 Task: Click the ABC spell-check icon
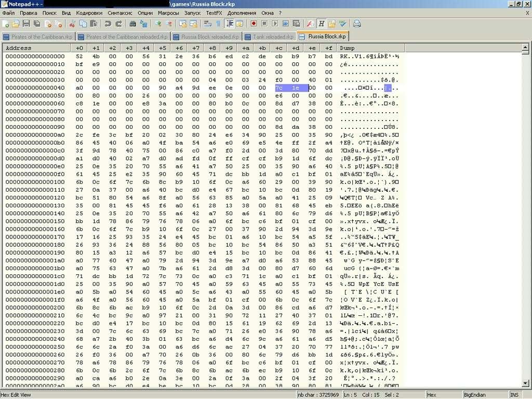tap(343, 24)
